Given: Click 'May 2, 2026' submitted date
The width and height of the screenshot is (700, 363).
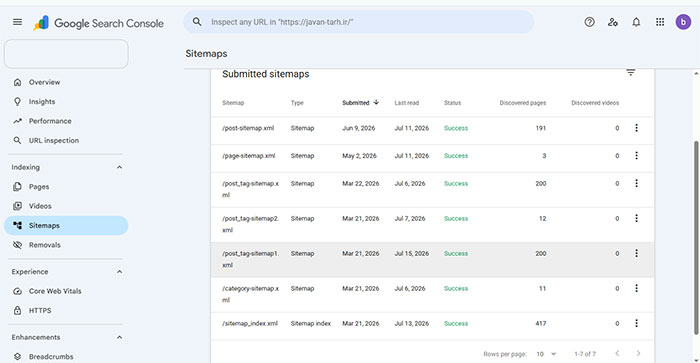Looking at the screenshot, I should coord(359,156).
